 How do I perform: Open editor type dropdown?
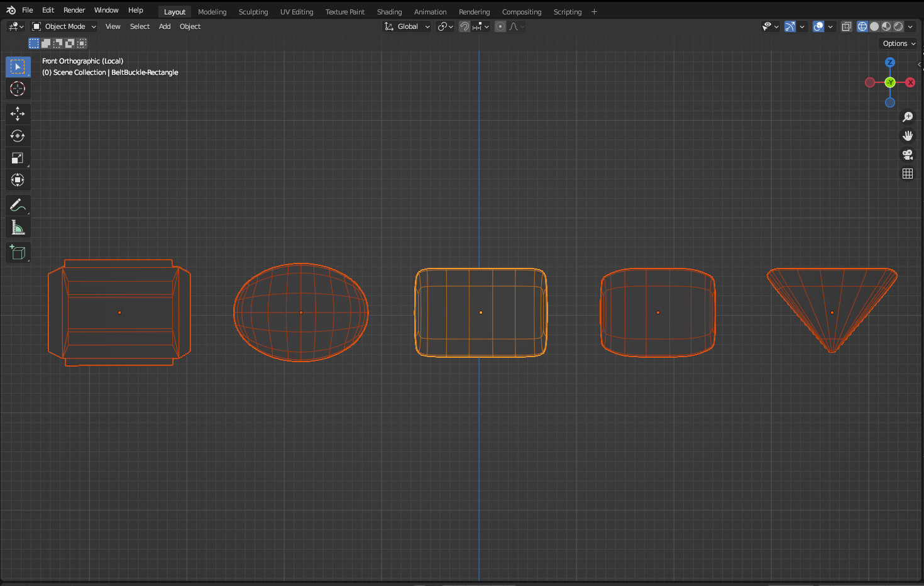point(16,26)
